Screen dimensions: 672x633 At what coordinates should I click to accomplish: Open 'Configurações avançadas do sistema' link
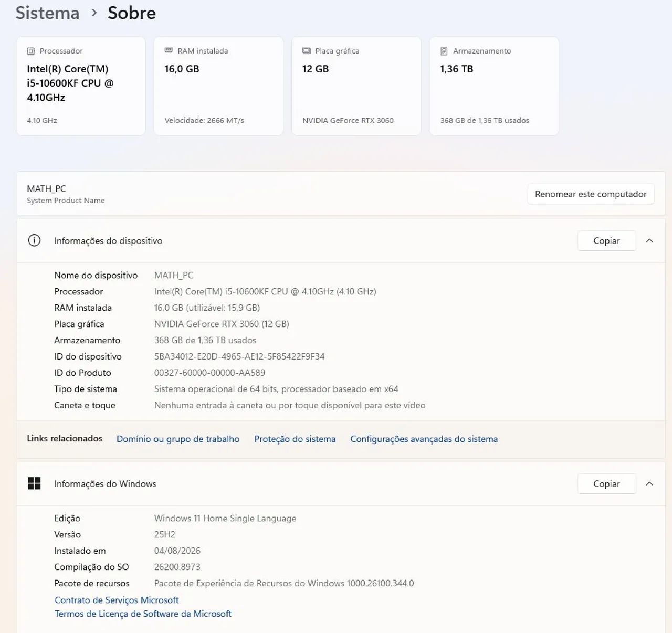pyautogui.click(x=424, y=439)
